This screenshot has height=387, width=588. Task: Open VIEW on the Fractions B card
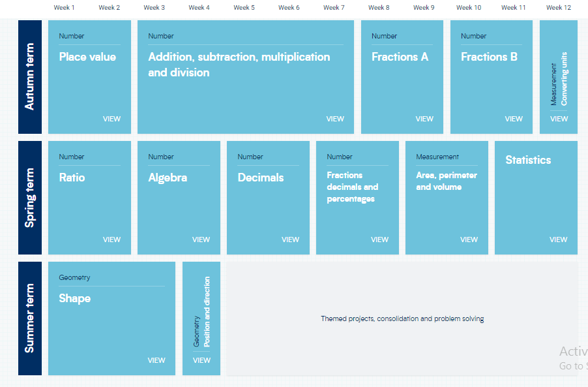[514, 119]
